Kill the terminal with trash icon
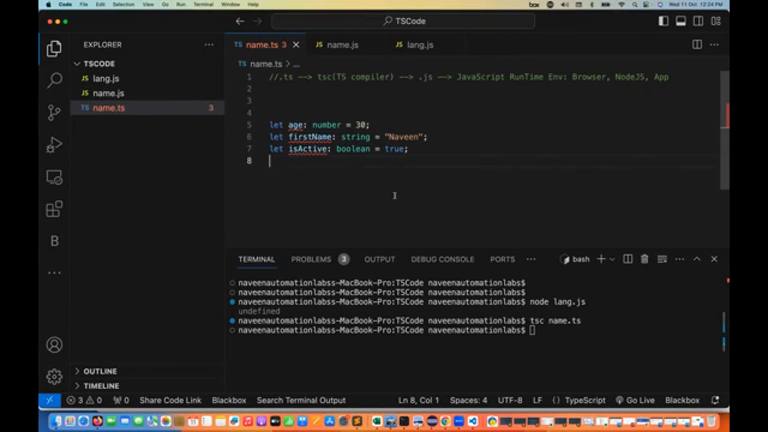The width and height of the screenshot is (768, 432). (x=645, y=259)
